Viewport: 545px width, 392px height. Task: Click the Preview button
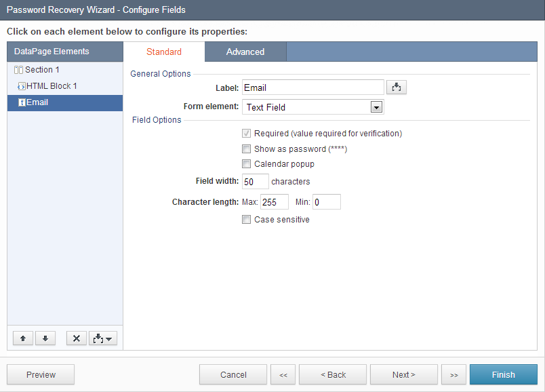[41, 374]
